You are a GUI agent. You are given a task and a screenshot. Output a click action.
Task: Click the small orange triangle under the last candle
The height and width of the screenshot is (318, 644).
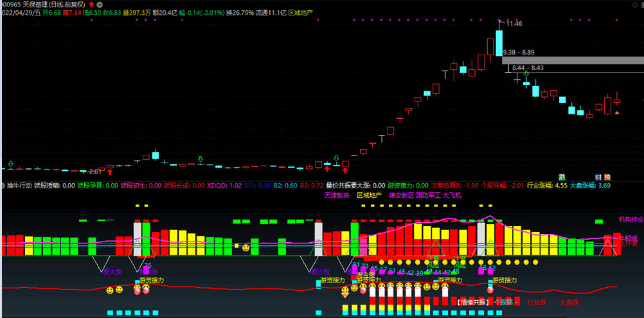click(616, 112)
